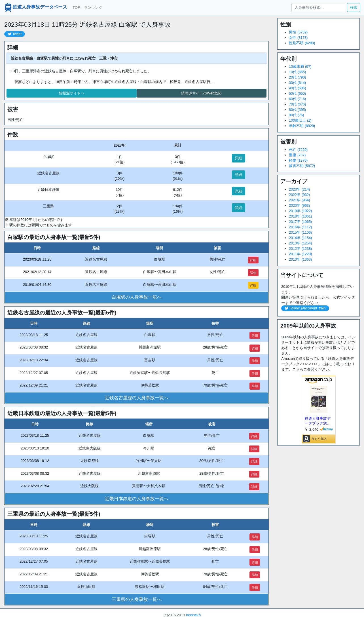Open 詳細 for 2023/03/08 18:12 竹田駅〜伏見駅
Viewport: 364px width, 625px height.
click(254, 462)
